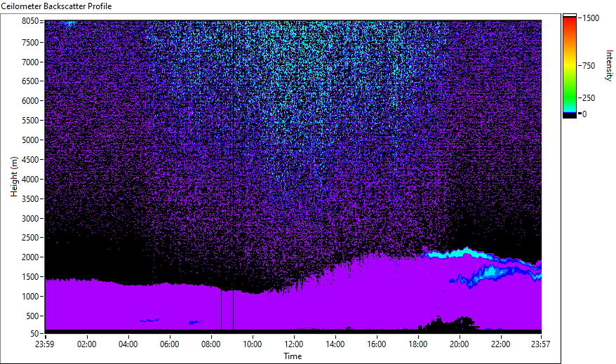Click the 5000 height axis value

pyautogui.click(x=30, y=140)
